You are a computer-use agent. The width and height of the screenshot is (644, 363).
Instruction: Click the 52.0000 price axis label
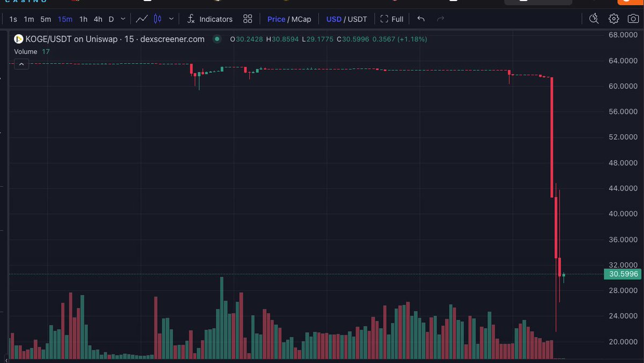623,137
